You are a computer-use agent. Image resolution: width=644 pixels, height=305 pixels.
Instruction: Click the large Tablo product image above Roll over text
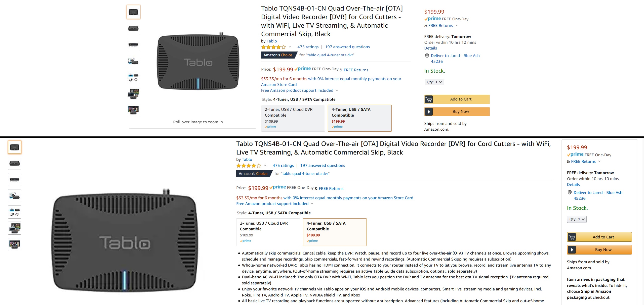(x=198, y=62)
